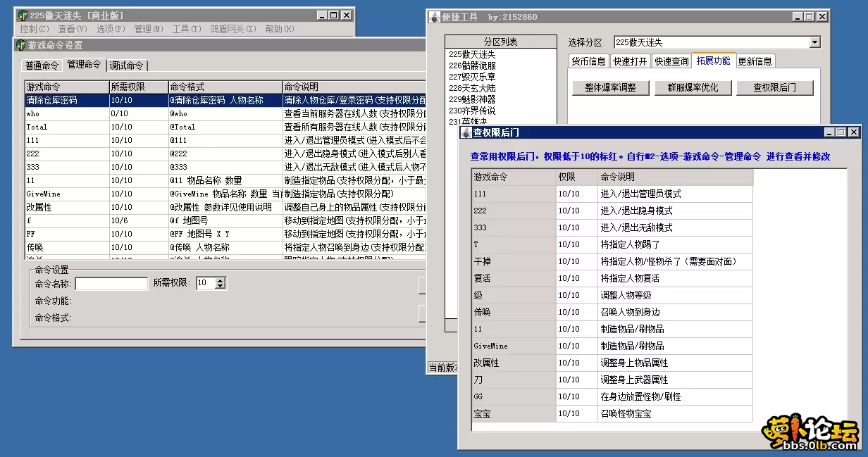Open the 管理(M) menu
868x457 pixels.
[149, 29]
